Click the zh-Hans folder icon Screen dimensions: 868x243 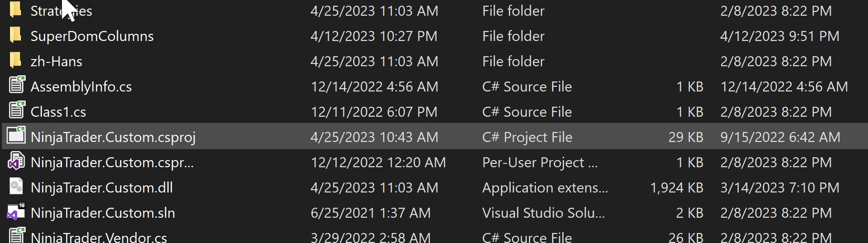tap(16, 61)
